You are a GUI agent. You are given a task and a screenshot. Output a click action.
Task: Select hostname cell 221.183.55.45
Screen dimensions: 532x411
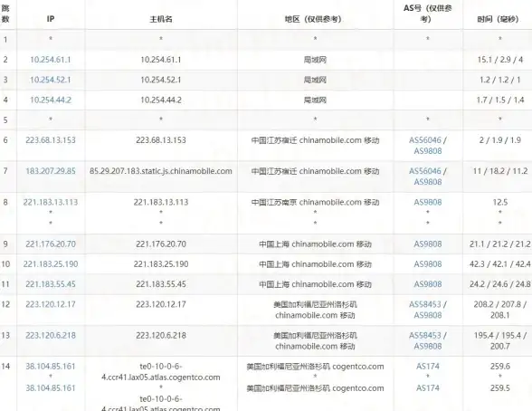161,284
